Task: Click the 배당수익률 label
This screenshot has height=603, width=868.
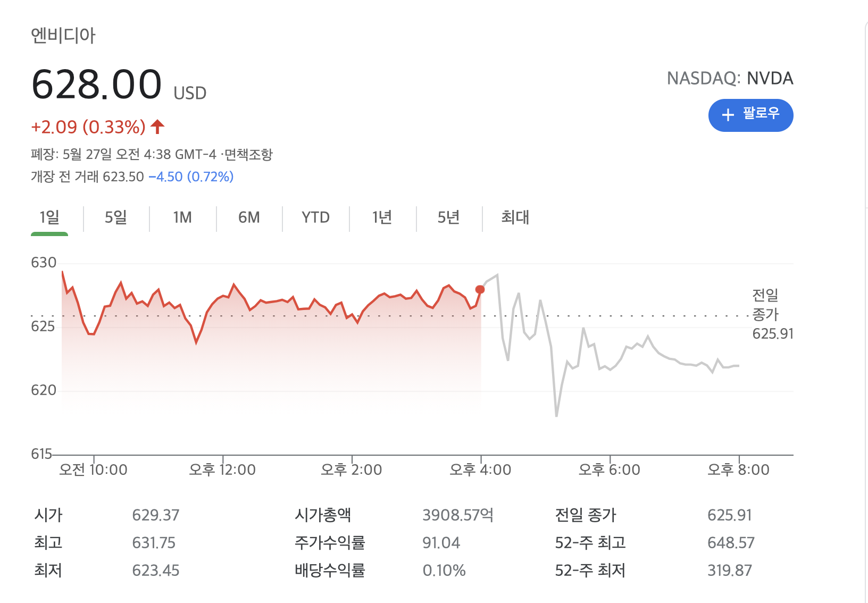Action: (330, 570)
